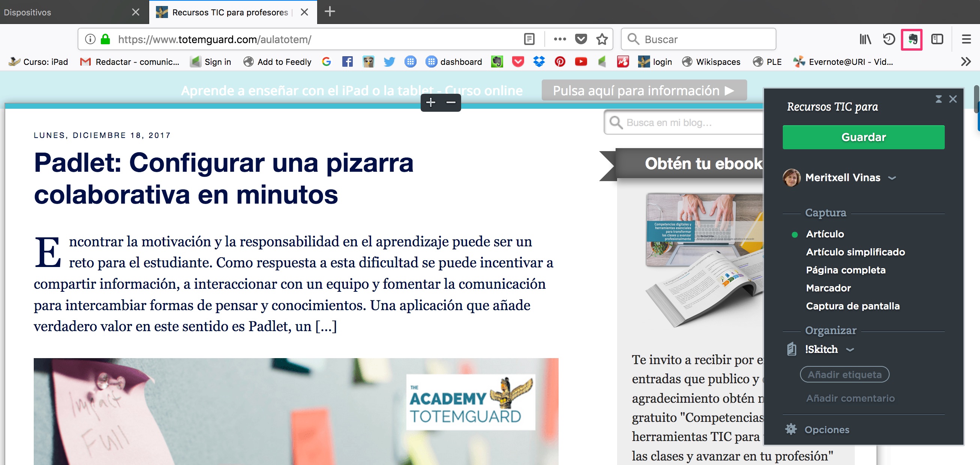This screenshot has width=980, height=465.
Task: Open Hootsuite owl bookmark icon
Action: point(368,61)
